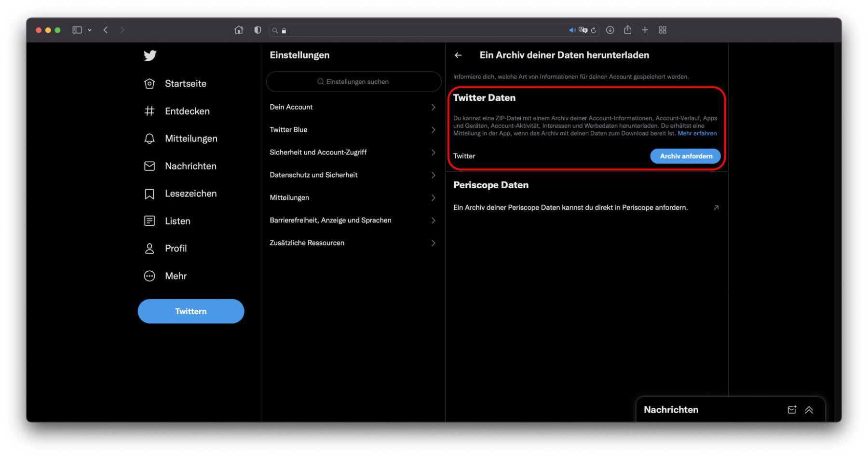This screenshot has height=457, width=868.
Task: Open Entdecken hashtag icon
Action: coord(149,111)
